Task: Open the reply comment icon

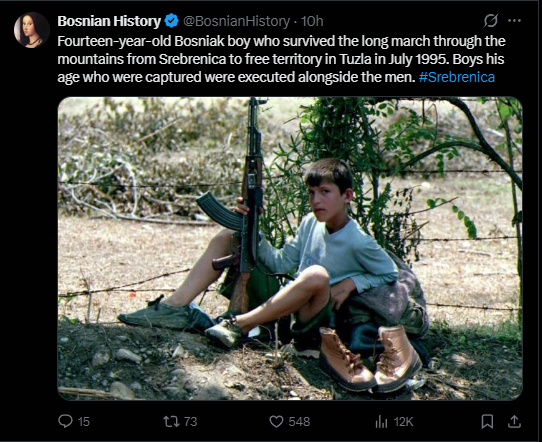Action: [65, 421]
